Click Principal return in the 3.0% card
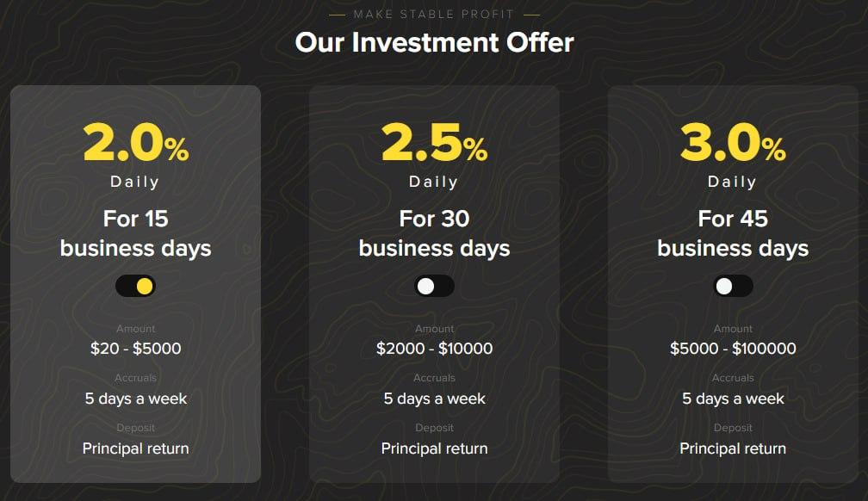 (x=733, y=448)
